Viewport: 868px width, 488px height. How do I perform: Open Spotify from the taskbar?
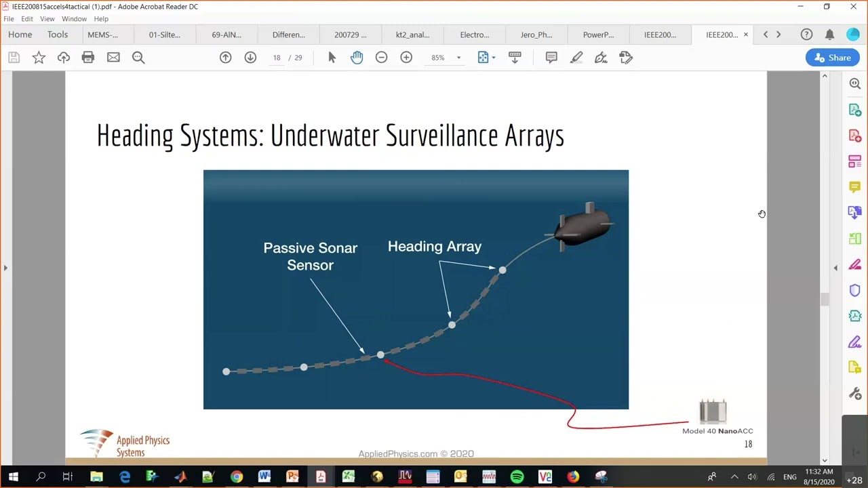(517, 477)
